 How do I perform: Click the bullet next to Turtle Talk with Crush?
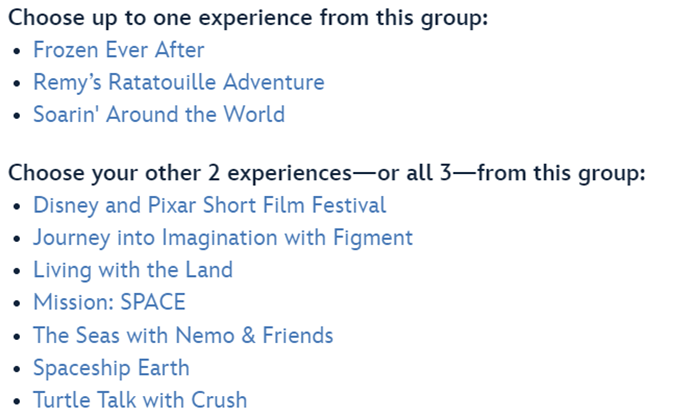point(16,401)
